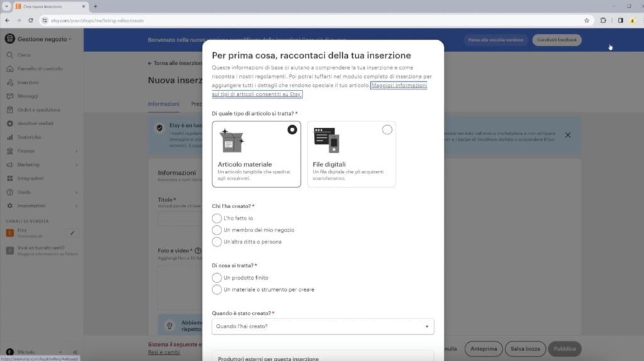
Task: Expand the Impostazioni submenu arrow
Action: coord(76,206)
